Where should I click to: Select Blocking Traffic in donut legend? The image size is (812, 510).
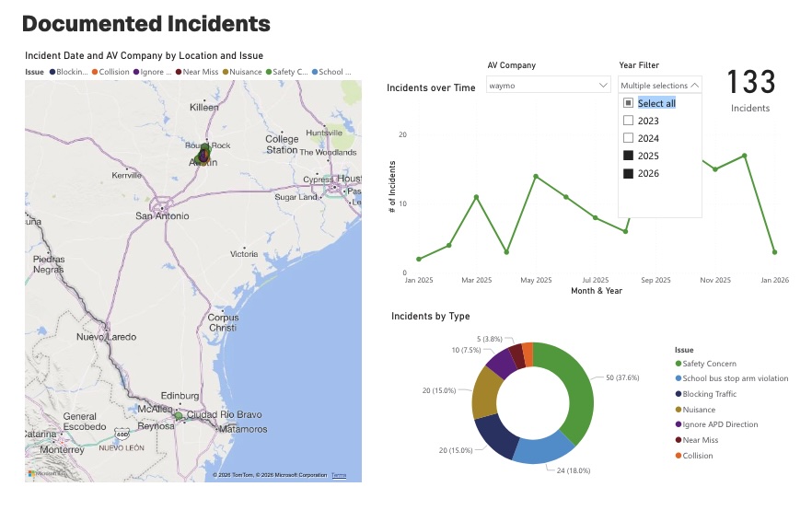(709, 394)
